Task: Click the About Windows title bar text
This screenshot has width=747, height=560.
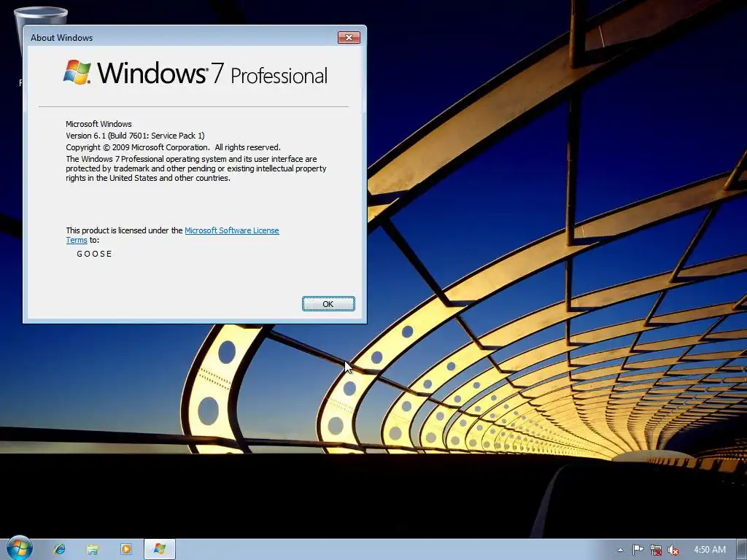Action: pyautogui.click(x=61, y=38)
